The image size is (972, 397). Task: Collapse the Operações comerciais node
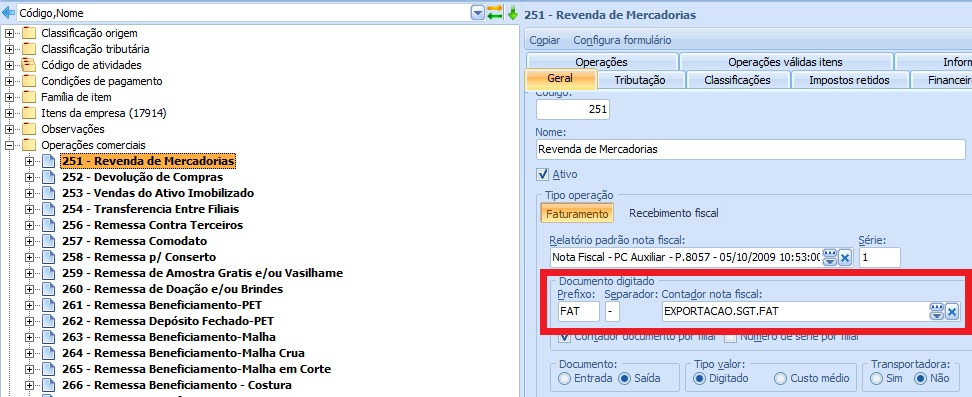pos(9,146)
